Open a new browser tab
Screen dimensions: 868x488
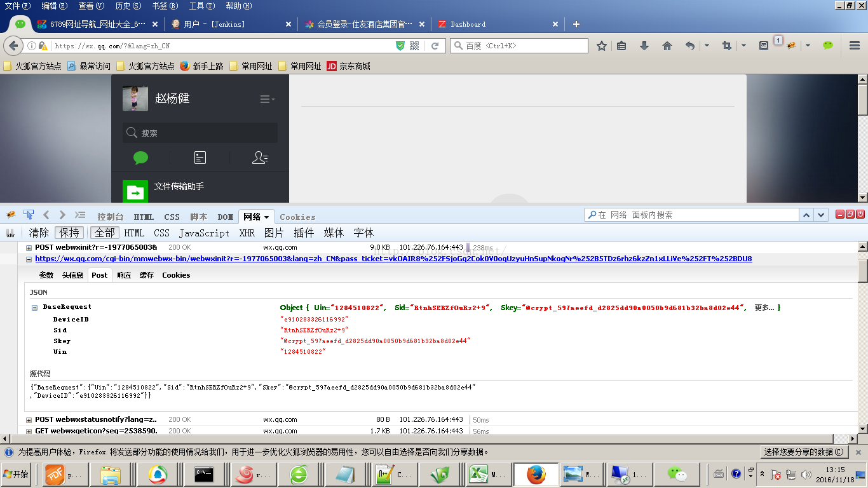[x=576, y=24]
